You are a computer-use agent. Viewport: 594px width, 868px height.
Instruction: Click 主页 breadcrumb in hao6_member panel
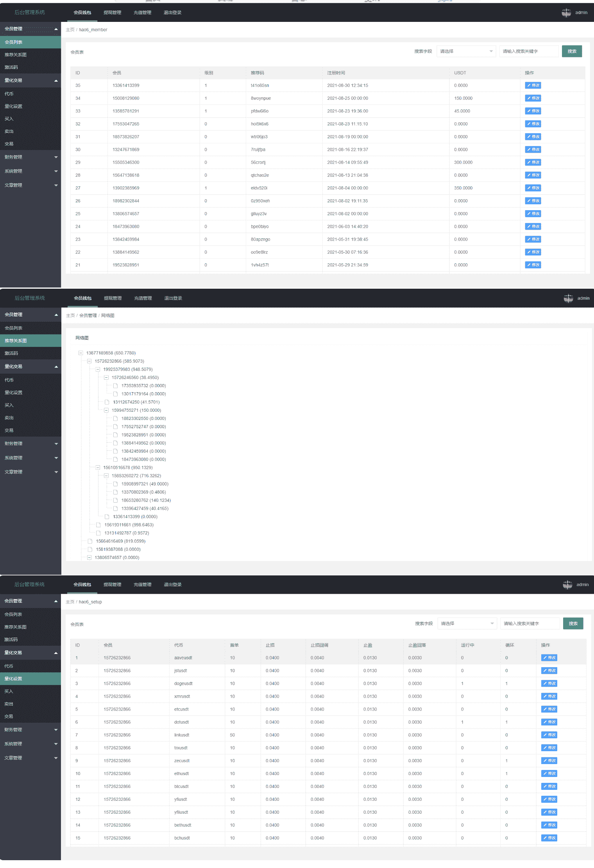(70, 30)
